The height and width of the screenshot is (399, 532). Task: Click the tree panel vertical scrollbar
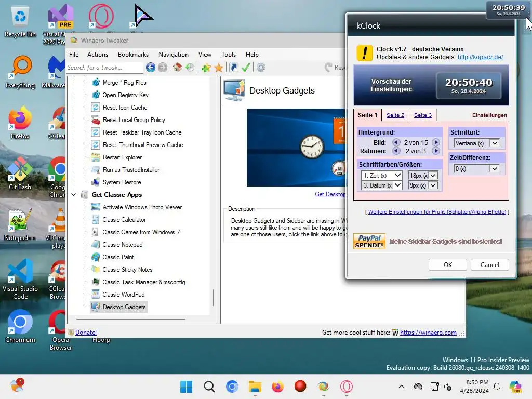pyautogui.click(x=214, y=298)
